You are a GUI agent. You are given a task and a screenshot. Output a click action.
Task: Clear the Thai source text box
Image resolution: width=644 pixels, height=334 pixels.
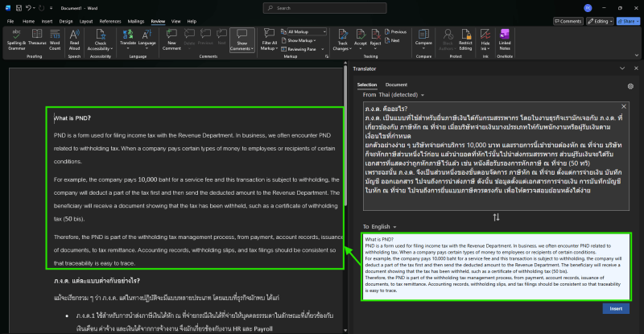point(623,107)
